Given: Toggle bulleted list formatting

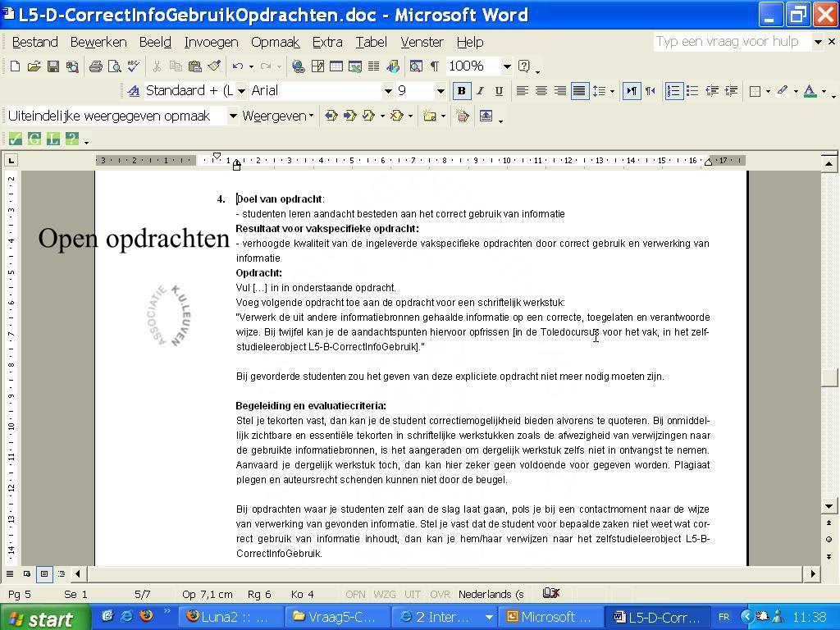Looking at the screenshot, I should 692,91.
